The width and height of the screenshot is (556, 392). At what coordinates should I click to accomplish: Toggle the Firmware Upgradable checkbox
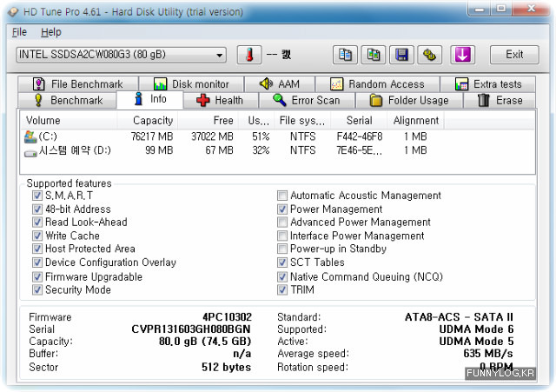[37, 276]
